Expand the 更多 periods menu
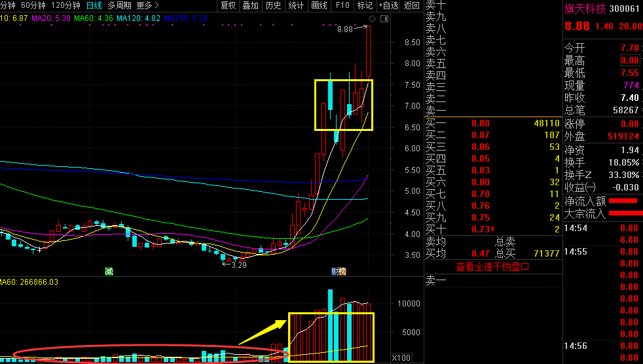 coord(147,6)
